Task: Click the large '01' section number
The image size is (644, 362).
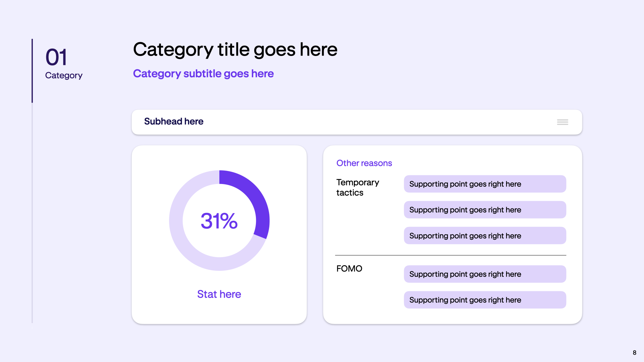Action: [x=56, y=57]
